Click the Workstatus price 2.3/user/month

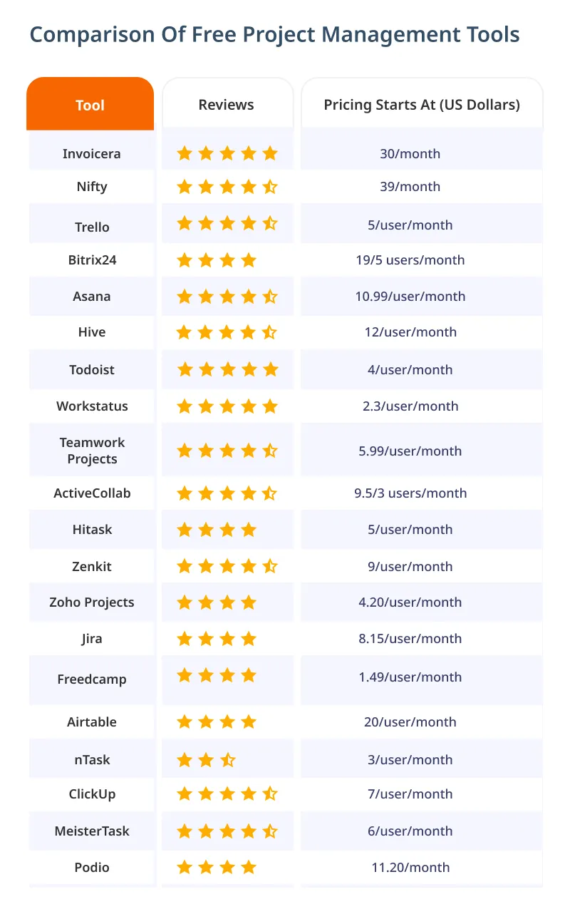410,406
